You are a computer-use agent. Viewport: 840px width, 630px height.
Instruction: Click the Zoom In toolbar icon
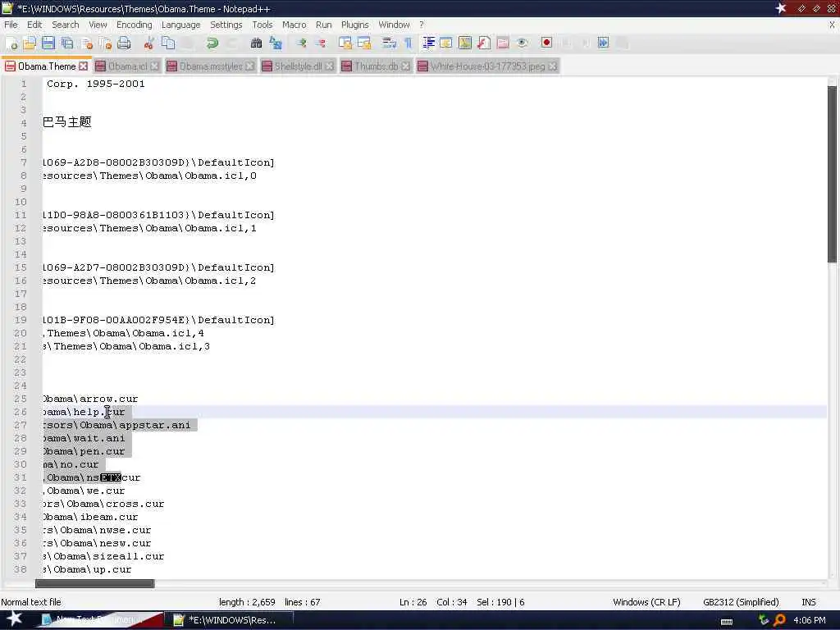[x=301, y=43]
